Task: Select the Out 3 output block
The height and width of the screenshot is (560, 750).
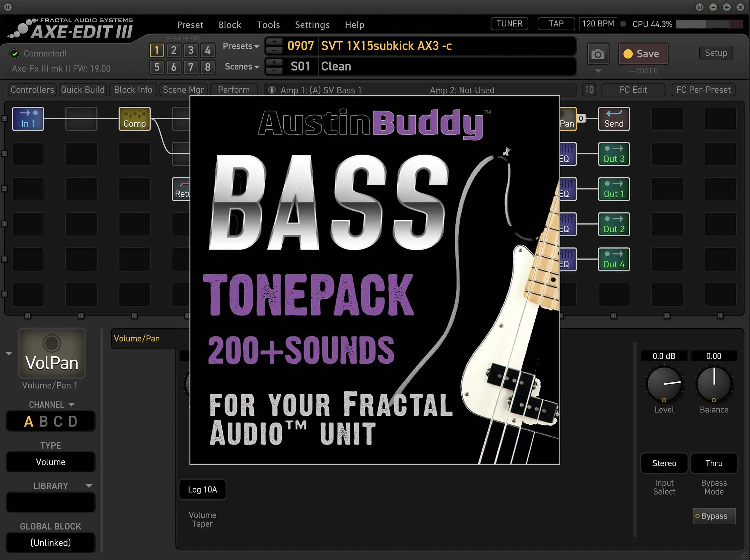Action: [x=613, y=154]
